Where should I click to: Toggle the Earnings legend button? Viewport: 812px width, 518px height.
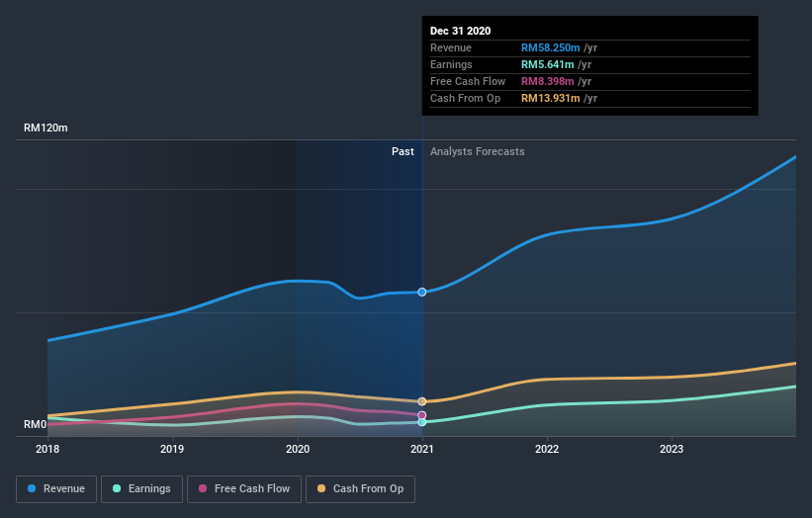coord(141,489)
